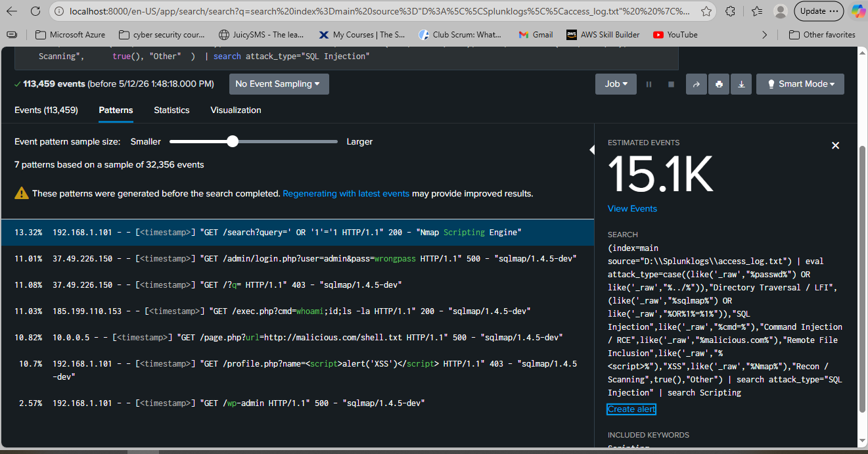The width and height of the screenshot is (868, 454).
Task: Open the Microsoft Azure bookmark folder
Action: click(x=70, y=35)
